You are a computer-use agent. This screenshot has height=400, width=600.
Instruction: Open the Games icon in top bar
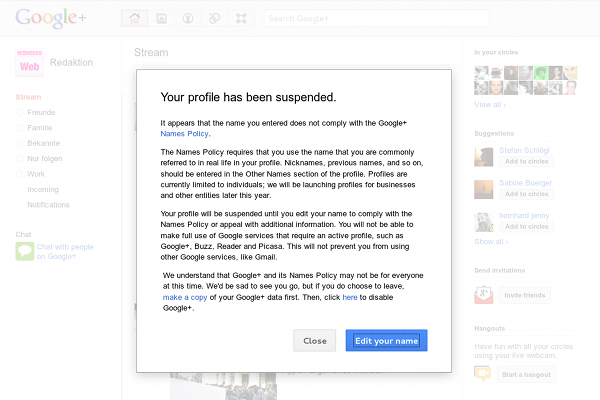click(241, 18)
